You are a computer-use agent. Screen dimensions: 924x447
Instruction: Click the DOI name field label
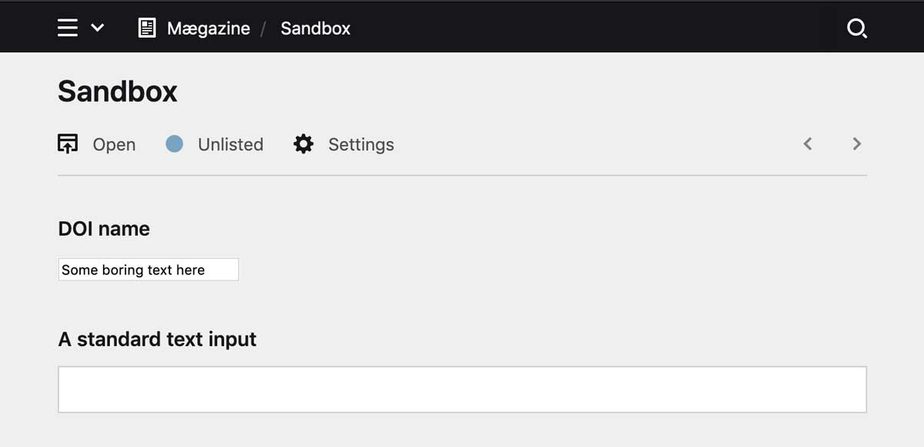104,229
